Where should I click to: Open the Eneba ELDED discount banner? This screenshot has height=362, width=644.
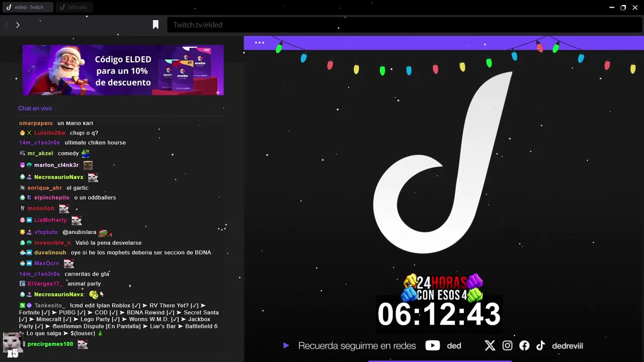(x=123, y=70)
